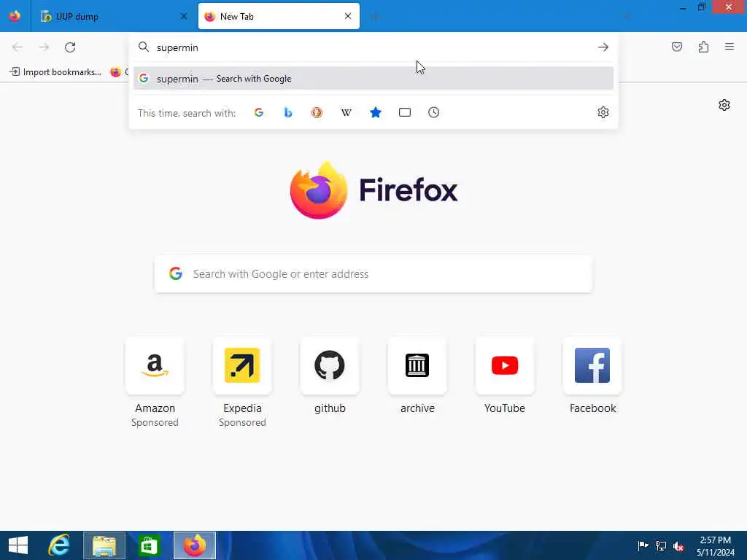Open the Extensions puzzle icon
This screenshot has width=747, height=560.
703,47
